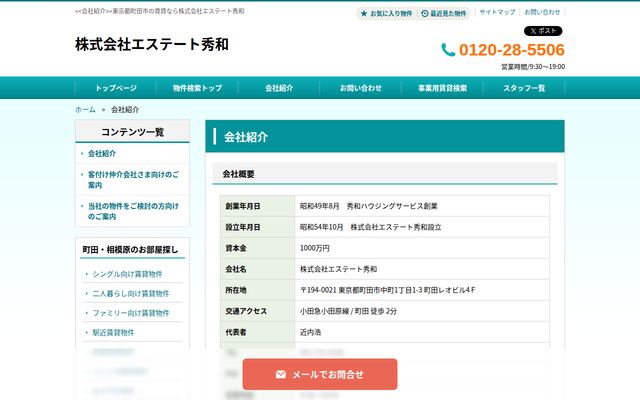Click 町田・相模原のお部屋探し heading
This screenshot has height=400, width=640.
click(130, 249)
